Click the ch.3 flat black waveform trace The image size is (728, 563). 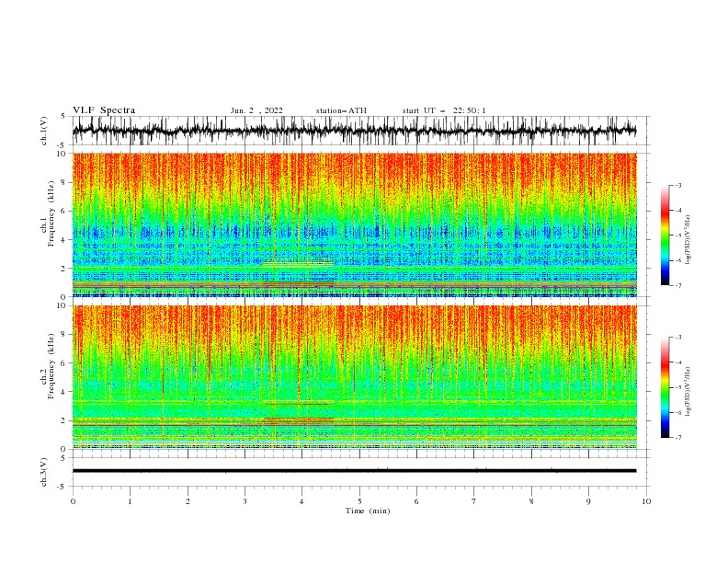click(354, 471)
